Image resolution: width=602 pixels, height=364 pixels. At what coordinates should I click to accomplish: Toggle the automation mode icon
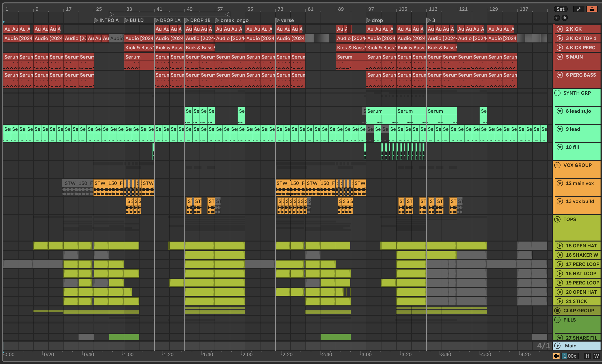click(x=578, y=9)
